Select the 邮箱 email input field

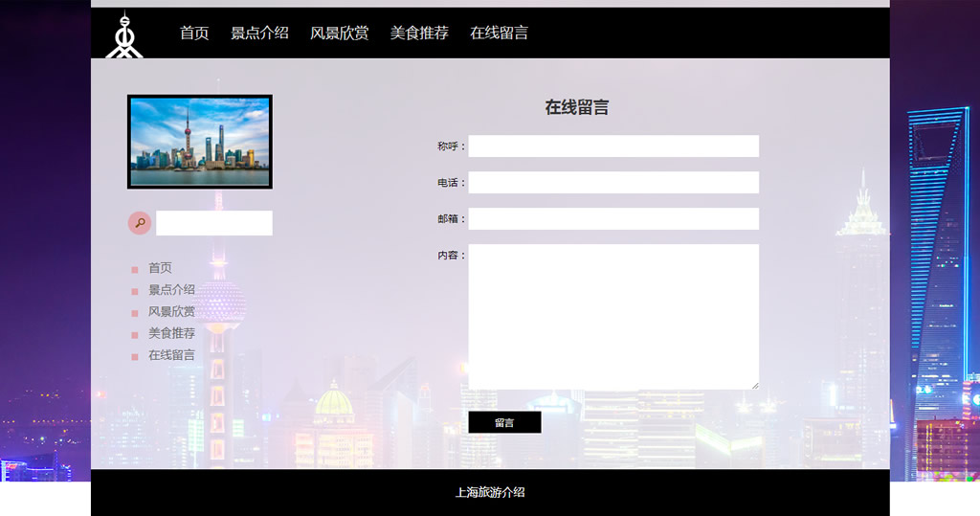click(613, 219)
